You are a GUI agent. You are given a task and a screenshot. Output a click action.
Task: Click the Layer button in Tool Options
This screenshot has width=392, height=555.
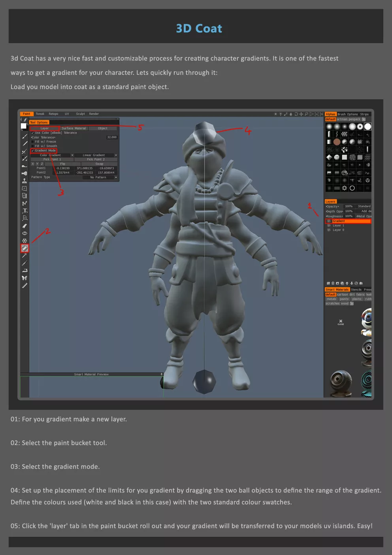pos(45,129)
